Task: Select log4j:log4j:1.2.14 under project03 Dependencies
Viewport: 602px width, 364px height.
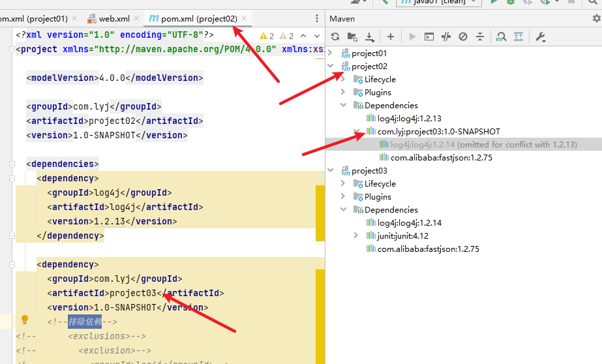Action: coord(409,222)
